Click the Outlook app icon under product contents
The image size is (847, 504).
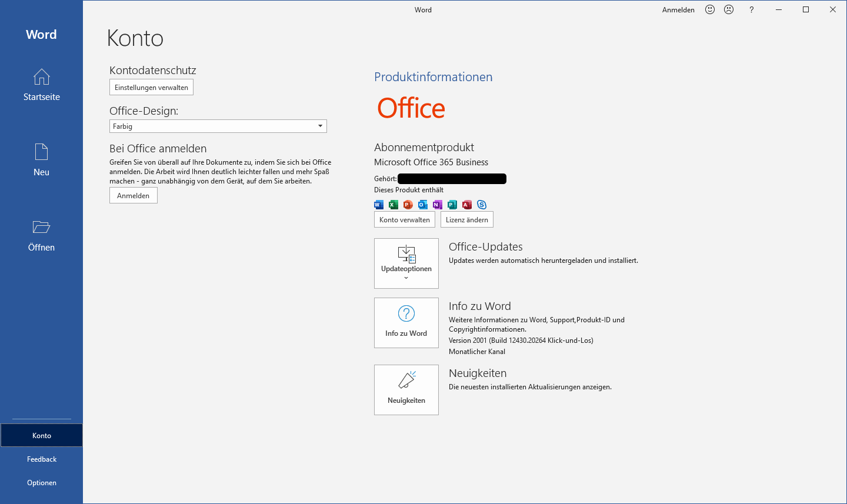423,205
